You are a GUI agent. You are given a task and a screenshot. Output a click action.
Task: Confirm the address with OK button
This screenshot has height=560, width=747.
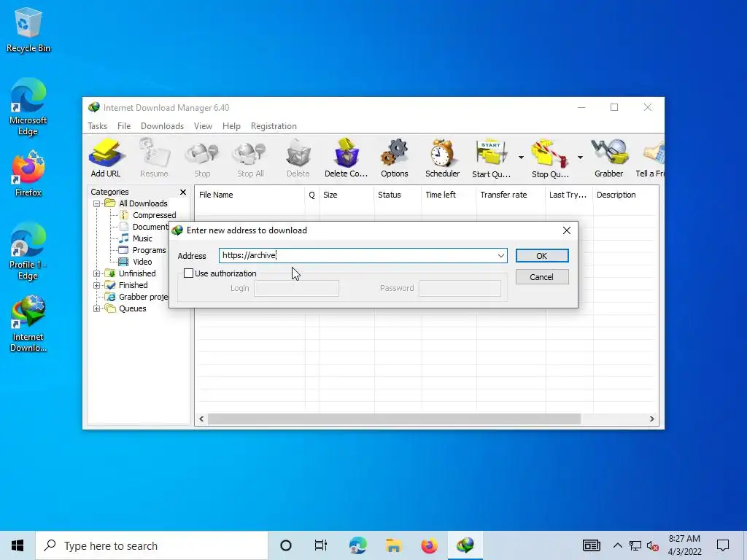[x=542, y=256]
